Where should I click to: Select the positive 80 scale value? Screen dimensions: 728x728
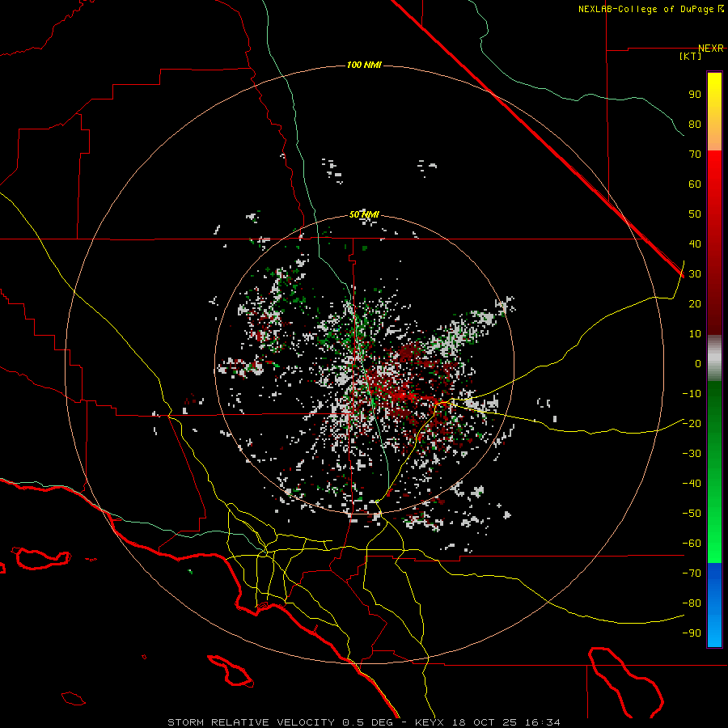coord(695,124)
